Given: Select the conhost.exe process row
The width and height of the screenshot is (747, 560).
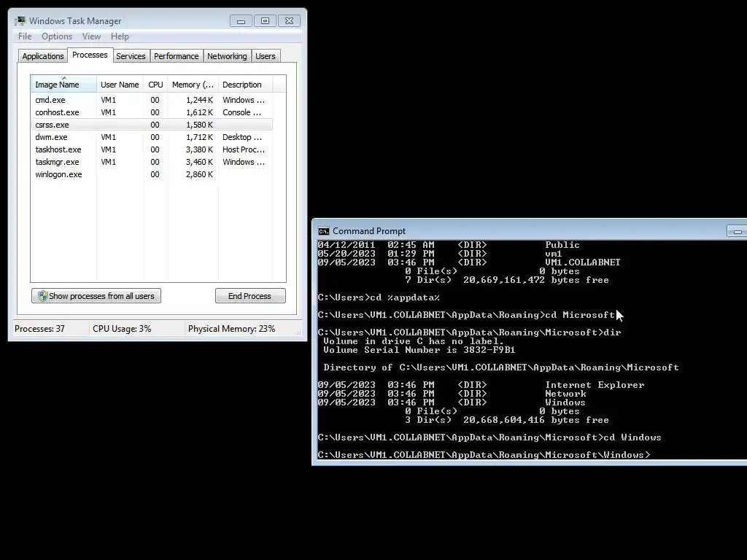Looking at the screenshot, I should click(x=152, y=112).
